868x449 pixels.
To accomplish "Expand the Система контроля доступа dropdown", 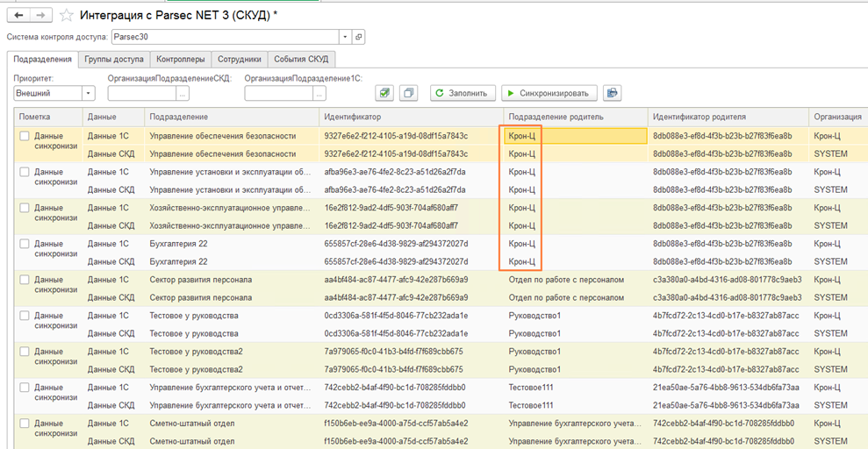I will [345, 38].
